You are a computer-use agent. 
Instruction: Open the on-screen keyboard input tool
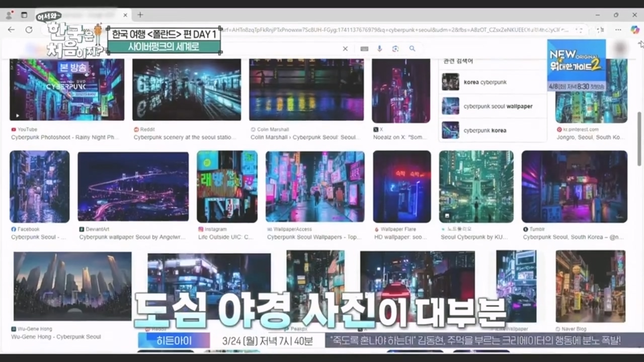coord(364,49)
